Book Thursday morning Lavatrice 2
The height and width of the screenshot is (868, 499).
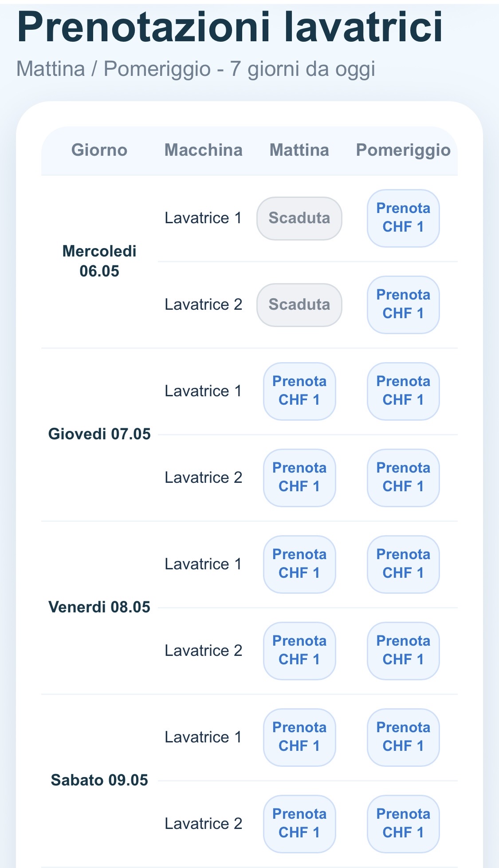pos(299,477)
